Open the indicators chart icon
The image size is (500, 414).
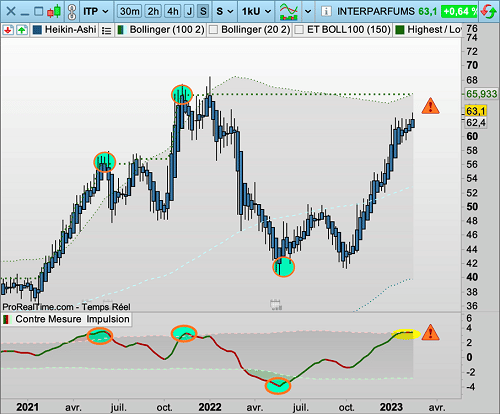(x=289, y=12)
